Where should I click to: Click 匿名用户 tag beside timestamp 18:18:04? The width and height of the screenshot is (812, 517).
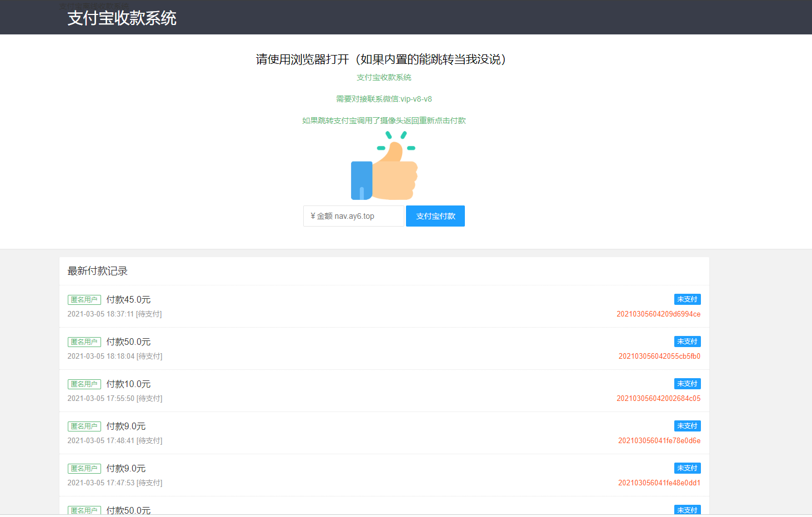click(84, 342)
